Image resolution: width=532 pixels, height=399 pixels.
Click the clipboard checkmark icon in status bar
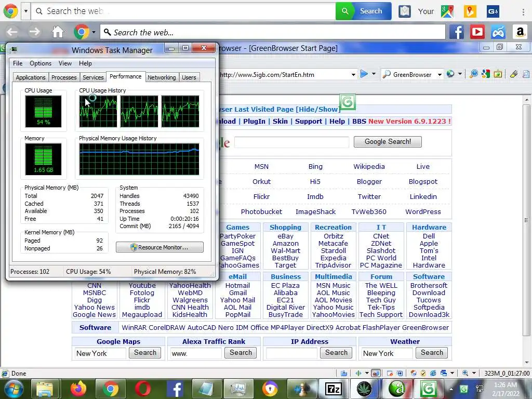click(x=423, y=373)
